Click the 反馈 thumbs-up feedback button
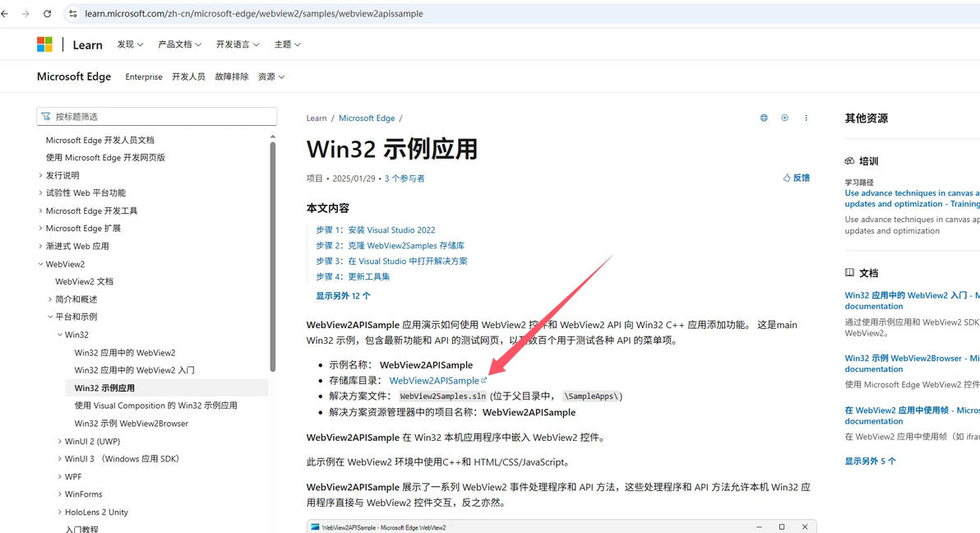 point(796,178)
